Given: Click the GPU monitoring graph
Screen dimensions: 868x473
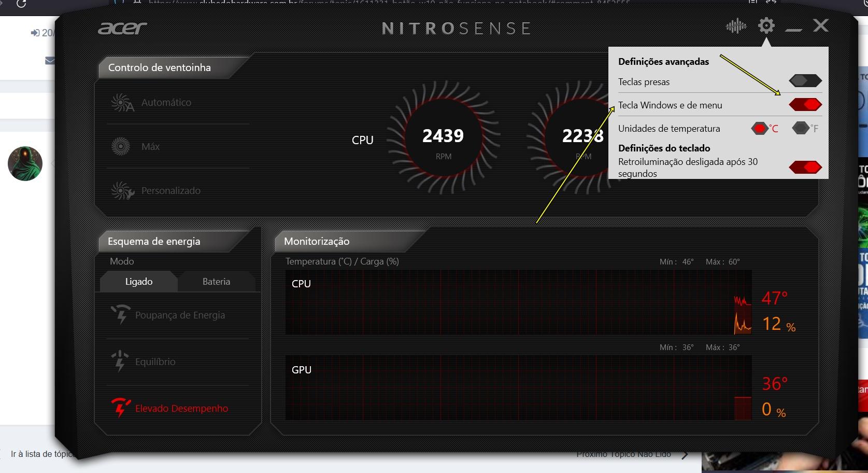Looking at the screenshot, I should tap(518, 387).
